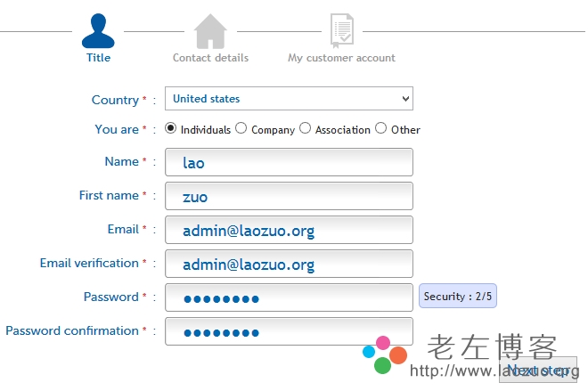Click the Email verification input field
This screenshot has height=391, width=588.
289,264
